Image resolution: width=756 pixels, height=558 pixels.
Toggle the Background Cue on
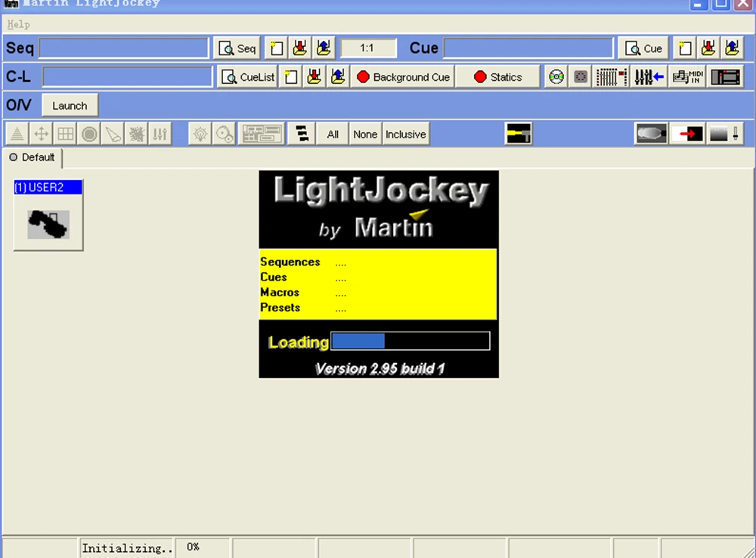(402, 76)
